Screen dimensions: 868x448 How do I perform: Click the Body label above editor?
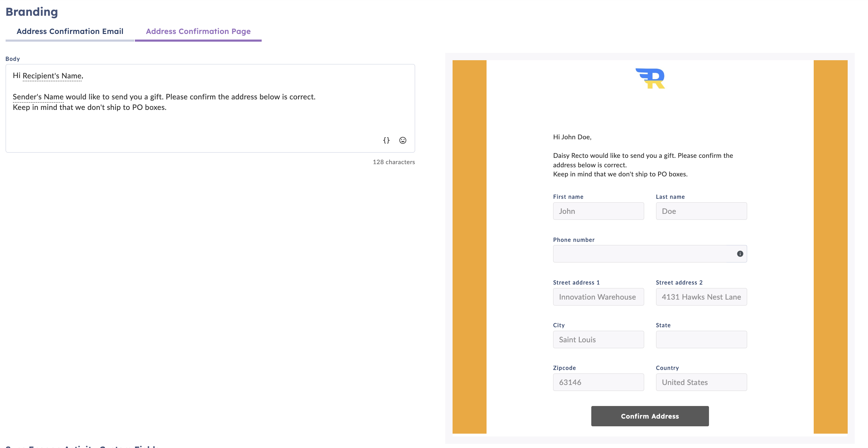click(13, 59)
